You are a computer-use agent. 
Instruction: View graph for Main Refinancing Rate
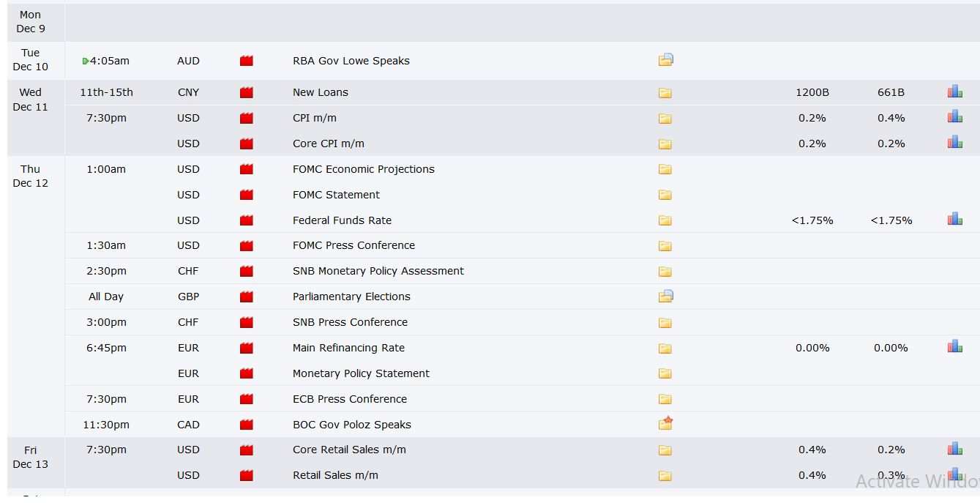point(954,346)
